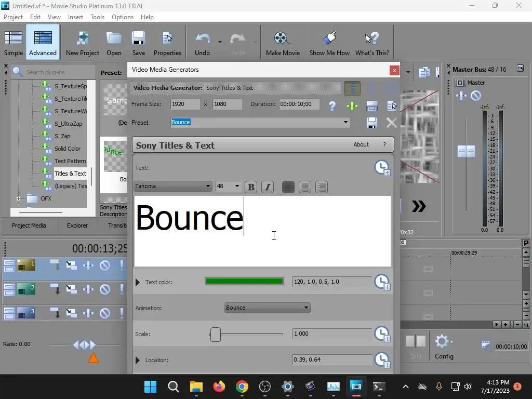
Task: Click the Undo toolbar icon
Action: coord(202,43)
